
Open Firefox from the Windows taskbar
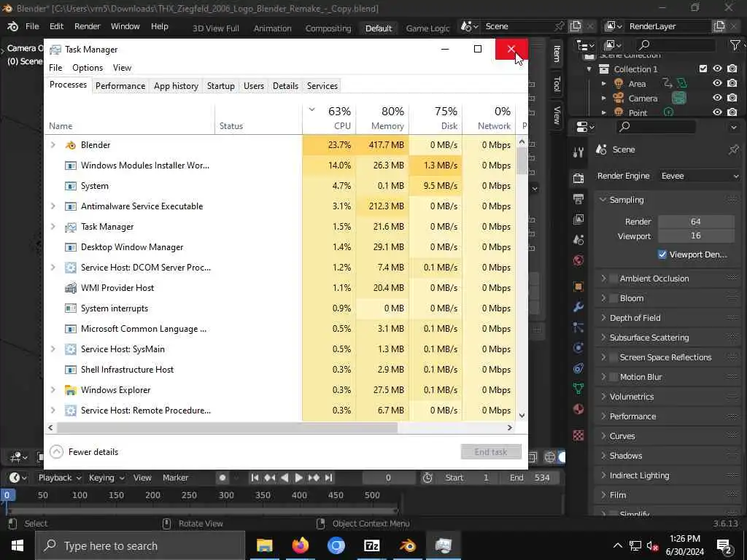click(x=301, y=545)
